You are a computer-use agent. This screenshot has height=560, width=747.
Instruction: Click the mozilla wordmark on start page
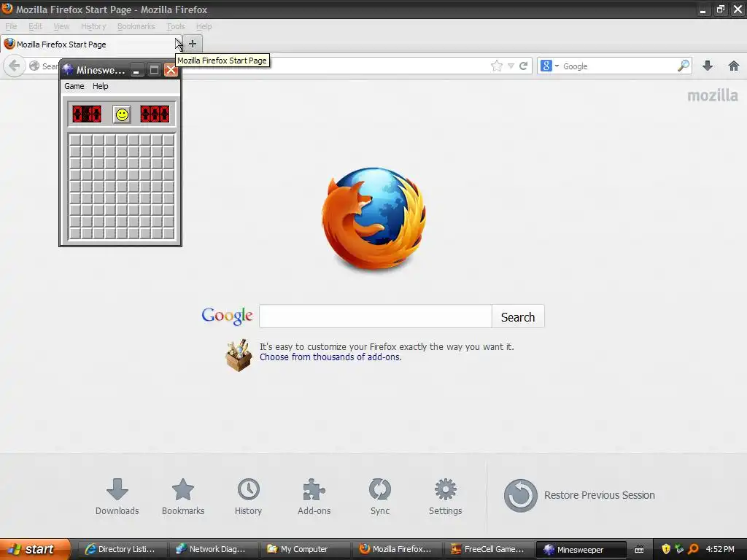[x=712, y=96]
